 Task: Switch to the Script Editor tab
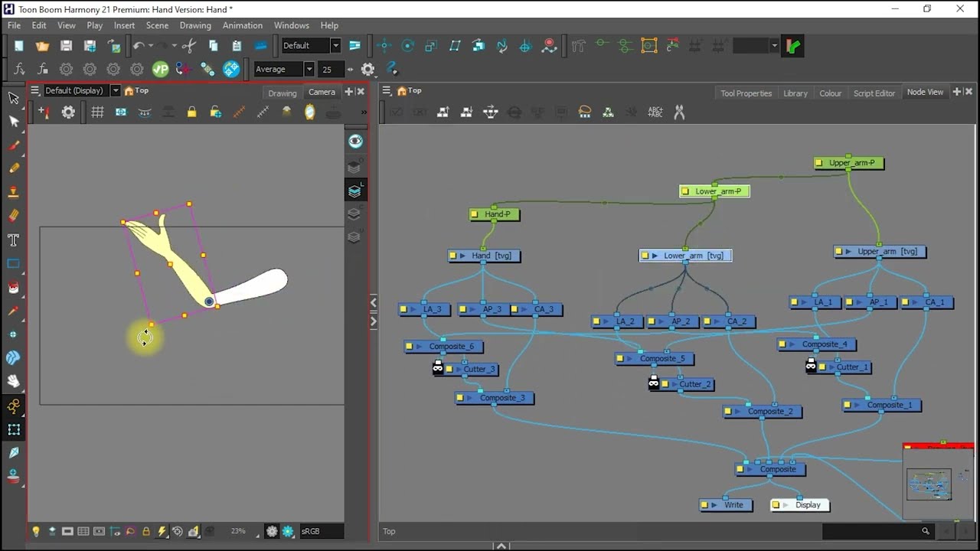pyautogui.click(x=874, y=93)
